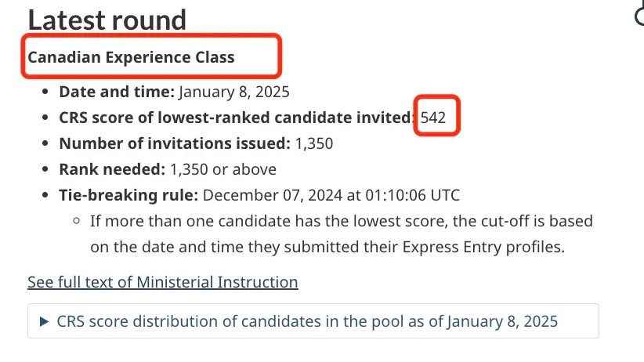Select the "1,350 or above" rank value

(222, 169)
